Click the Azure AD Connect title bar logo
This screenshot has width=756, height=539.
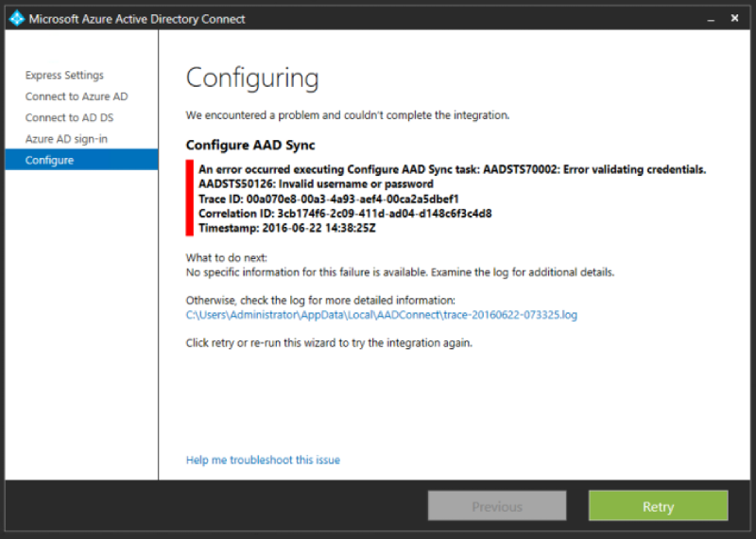17,18
